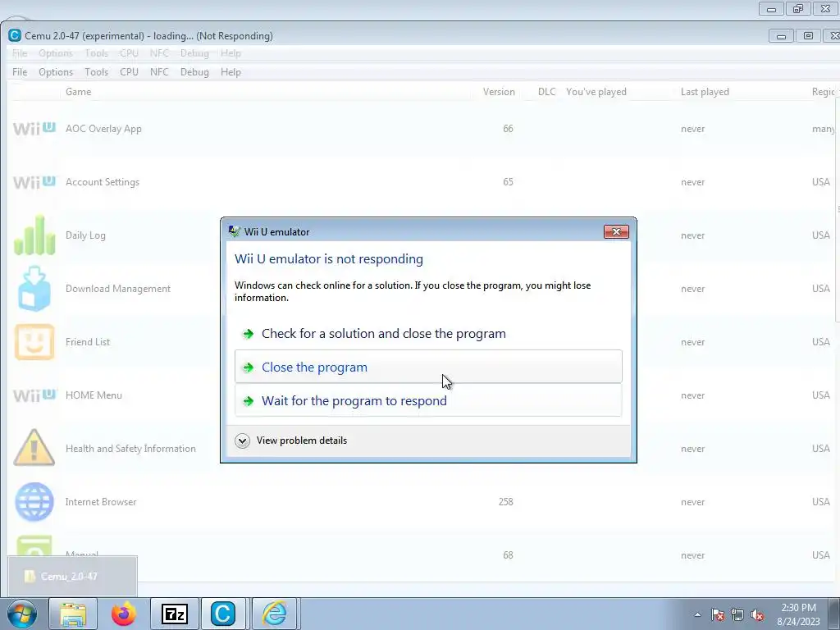This screenshot has width=840, height=630.
Task: Select Health and Safety Information title text
Action: click(x=130, y=449)
